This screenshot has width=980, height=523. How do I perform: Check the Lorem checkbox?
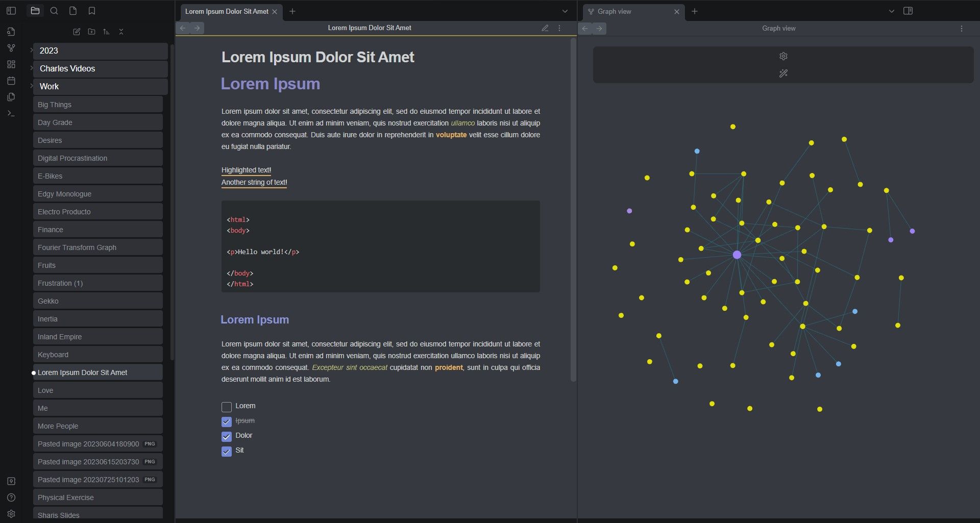click(x=227, y=407)
